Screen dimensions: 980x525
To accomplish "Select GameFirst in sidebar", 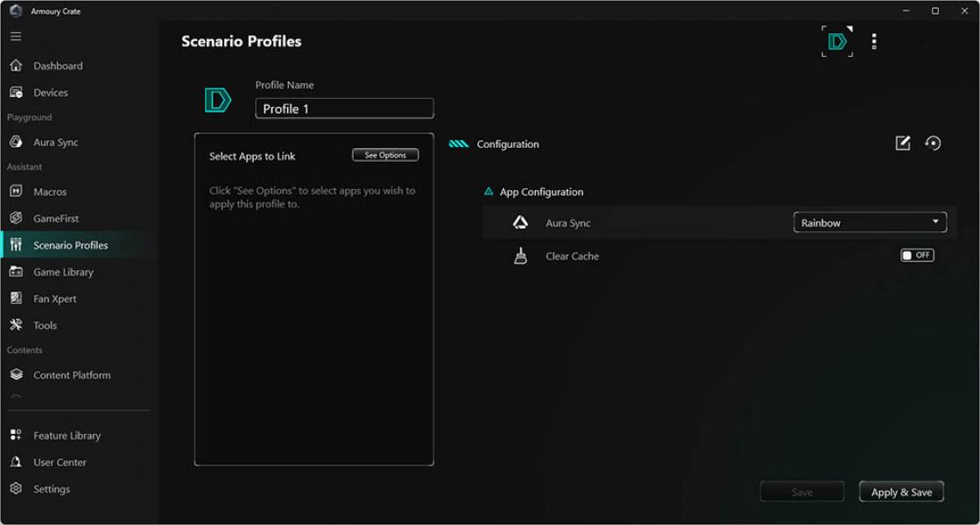I will 56,219.
